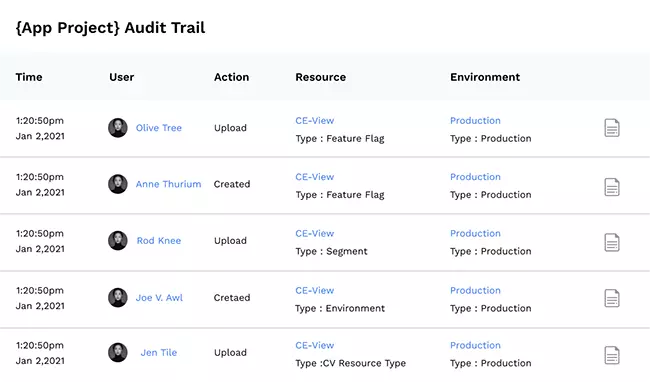Click Joe V. Awl's avatar photo
This screenshot has height=382, width=650.
point(118,297)
